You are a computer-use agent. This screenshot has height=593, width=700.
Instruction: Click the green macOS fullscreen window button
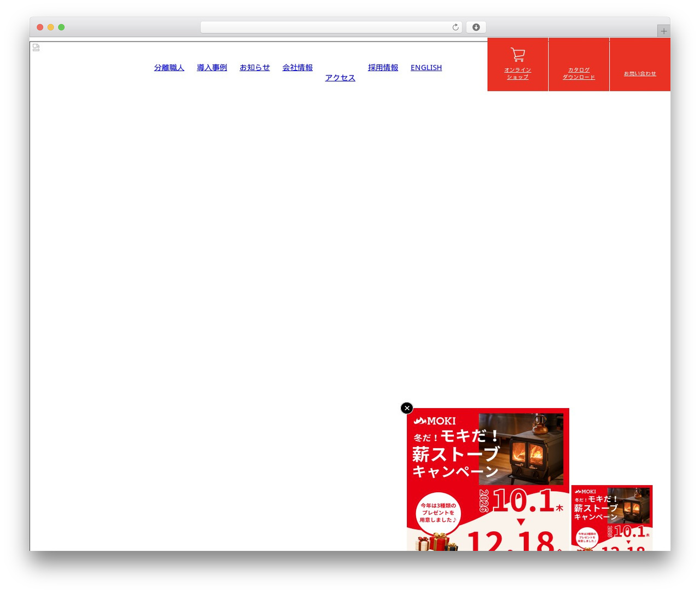pos(61,27)
